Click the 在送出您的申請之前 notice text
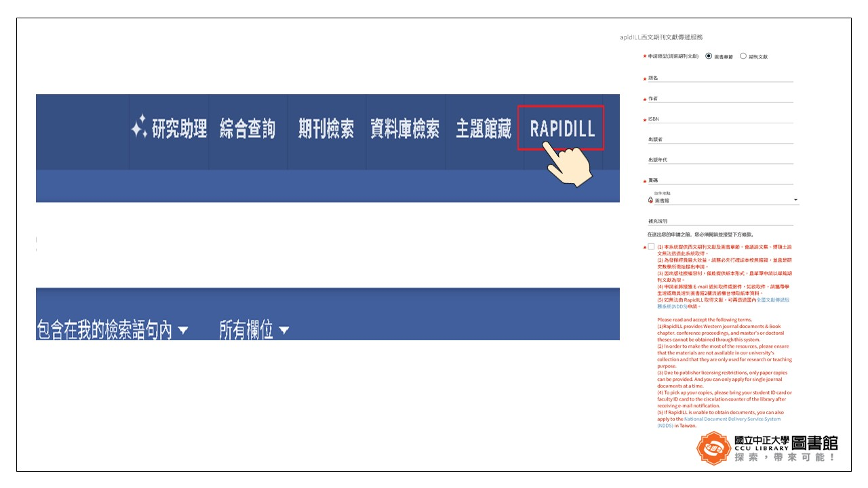Image resolution: width=868 pixels, height=488 pixels. pyautogui.click(x=701, y=235)
